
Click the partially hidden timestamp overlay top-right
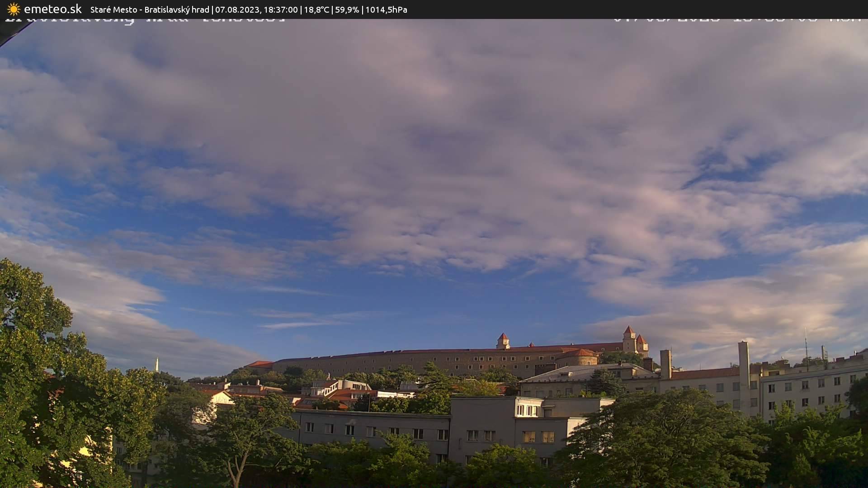[x=737, y=21]
